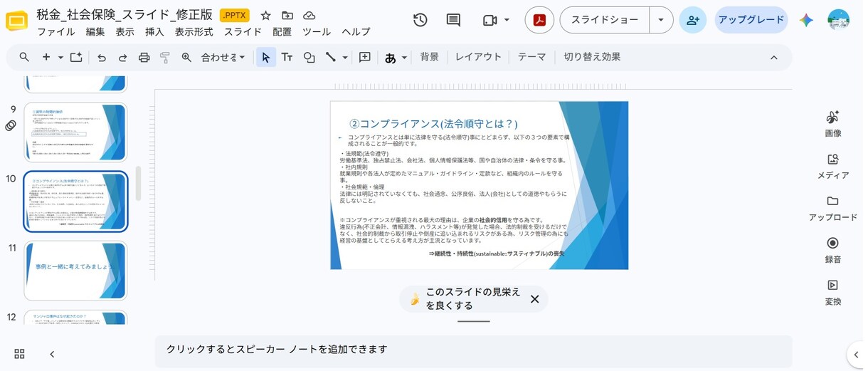Screen dimensions: 868x371
Task: Select slide 9 thumbnail
Action: pos(75,132)
